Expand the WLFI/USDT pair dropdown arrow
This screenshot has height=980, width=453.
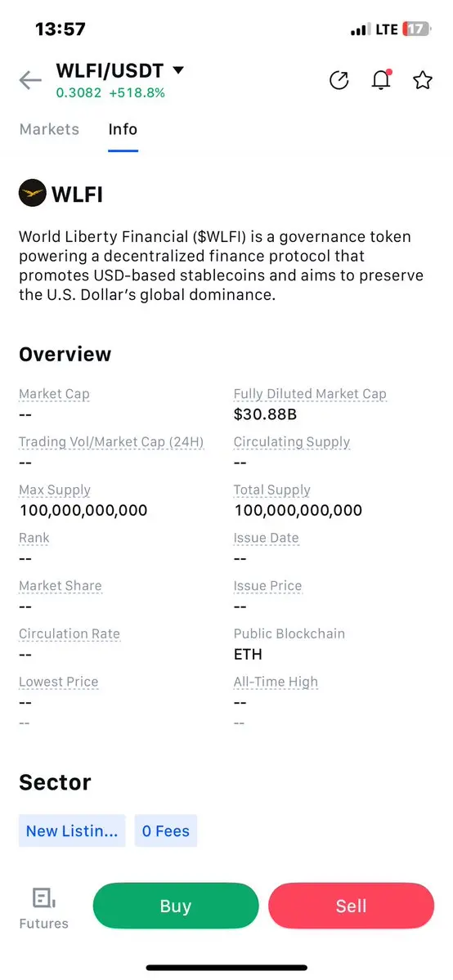pyautogui.click(x=178, y=70)
